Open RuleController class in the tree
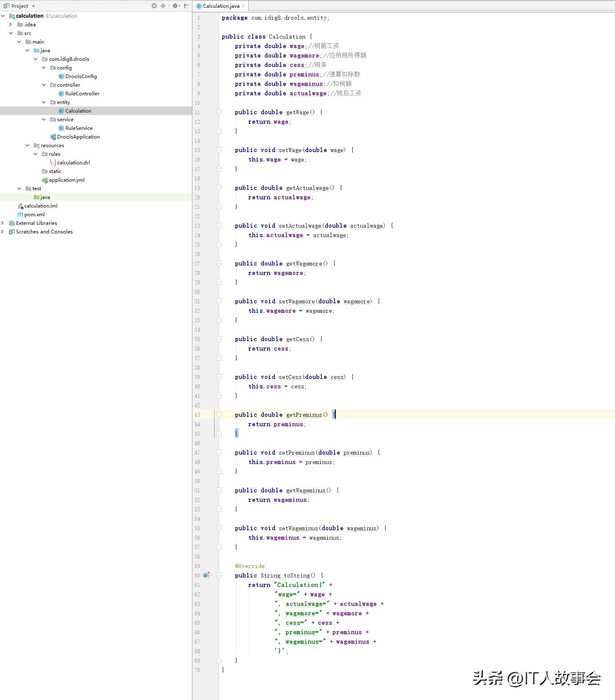615x700 pixels. point(82,94)
